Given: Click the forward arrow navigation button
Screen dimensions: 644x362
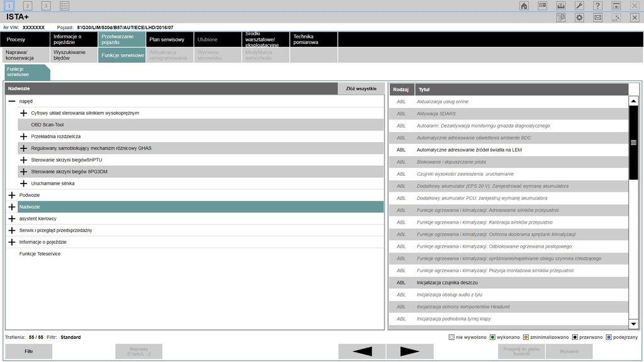Looking at the screenshot, I should (410, 351).
